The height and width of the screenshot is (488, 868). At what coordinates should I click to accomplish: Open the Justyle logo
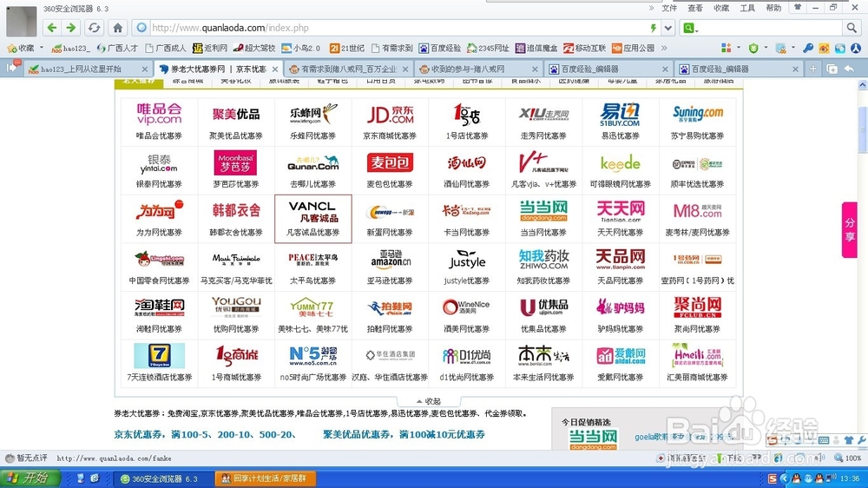pos(467,260)
